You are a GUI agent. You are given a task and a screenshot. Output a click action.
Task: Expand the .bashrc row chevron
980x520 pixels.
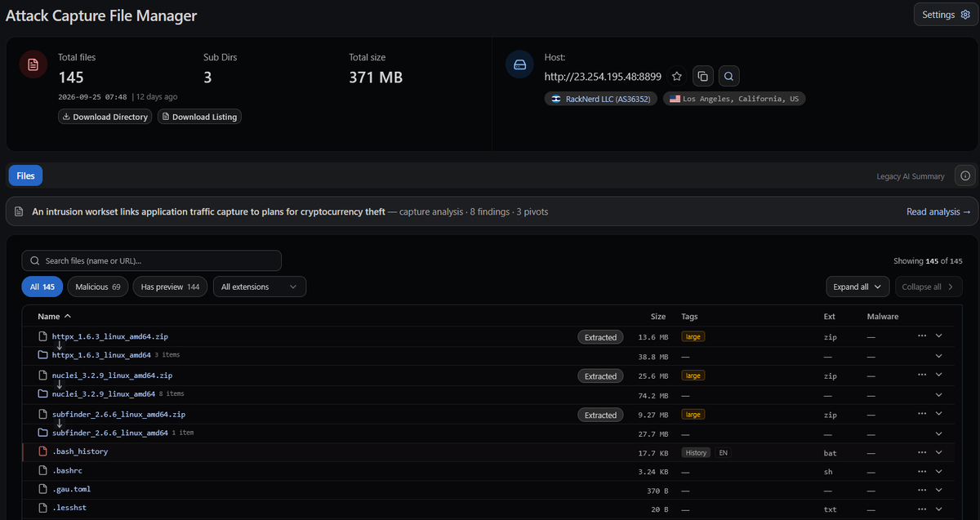tap(939, 471)
